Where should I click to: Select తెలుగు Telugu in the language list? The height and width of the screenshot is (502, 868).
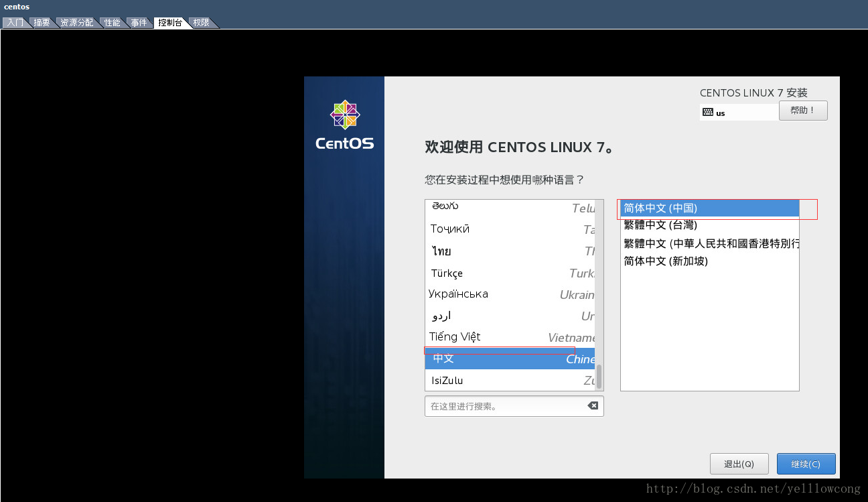tap(510, 208)
